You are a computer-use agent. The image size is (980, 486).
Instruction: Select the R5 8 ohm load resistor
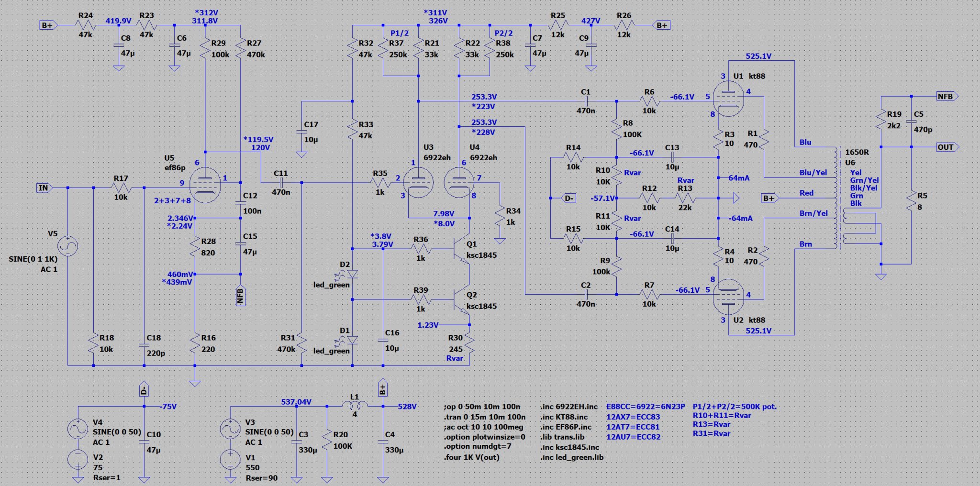point(911,201)
